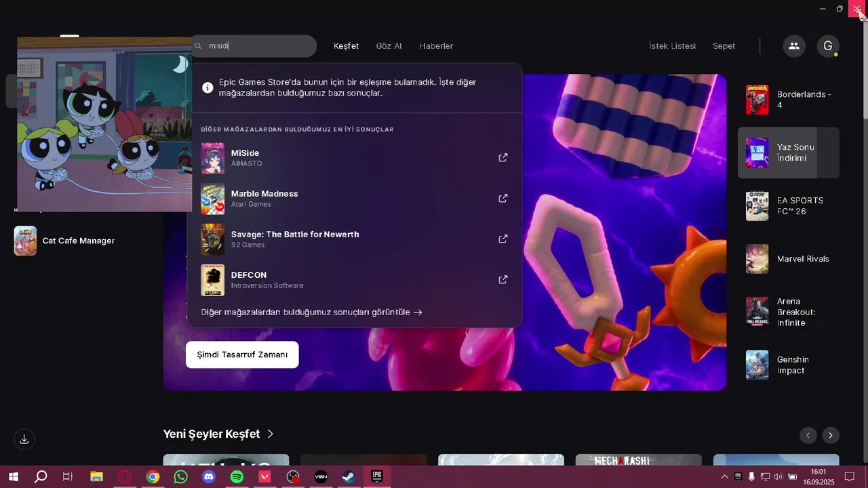Open VGN app from taskbar
Image resolution: width=868 pixels, height=488 pixels.
tap(321, 476)
